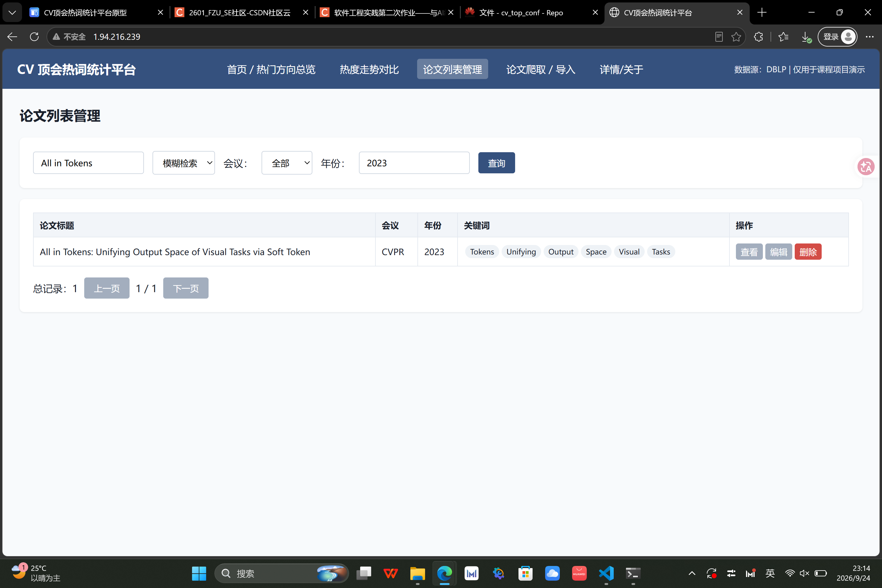Viewport: 882px width, 588px height.
Task: Click 编辑 for All in Tokens paper
Action: click(x=778, y=252)
